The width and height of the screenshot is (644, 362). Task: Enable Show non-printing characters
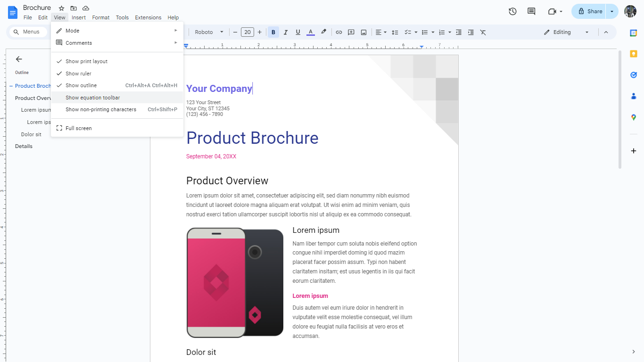coord(117,109)
